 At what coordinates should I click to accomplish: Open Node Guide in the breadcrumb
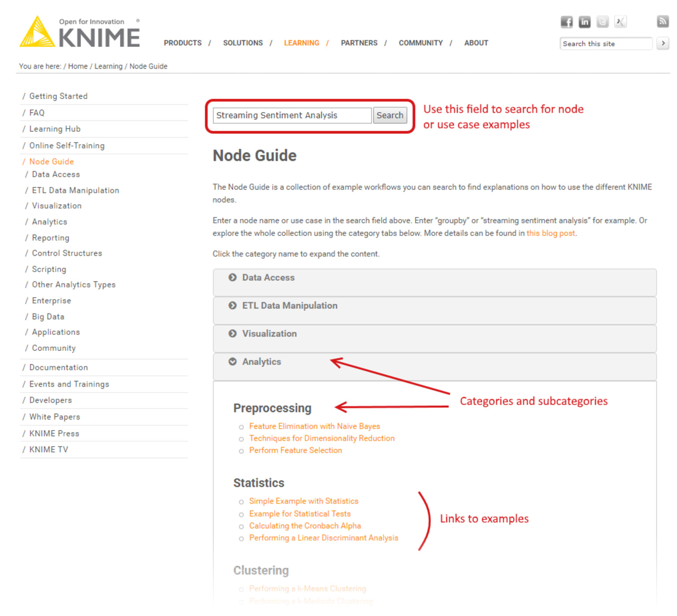(148, 66)
